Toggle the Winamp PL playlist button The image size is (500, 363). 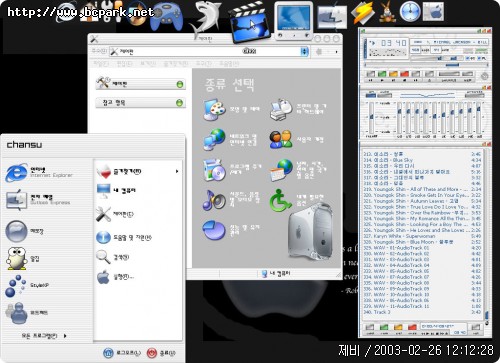(482, 58)
